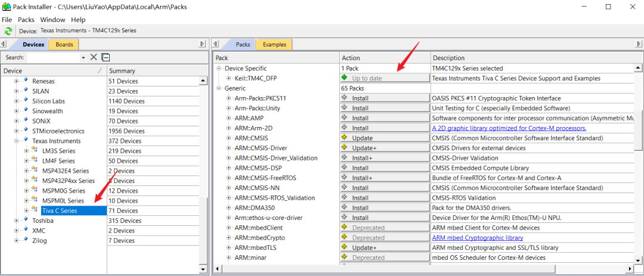Switch to the Boards tab
Screen dimensions: 644x276
tap(64, 44)
